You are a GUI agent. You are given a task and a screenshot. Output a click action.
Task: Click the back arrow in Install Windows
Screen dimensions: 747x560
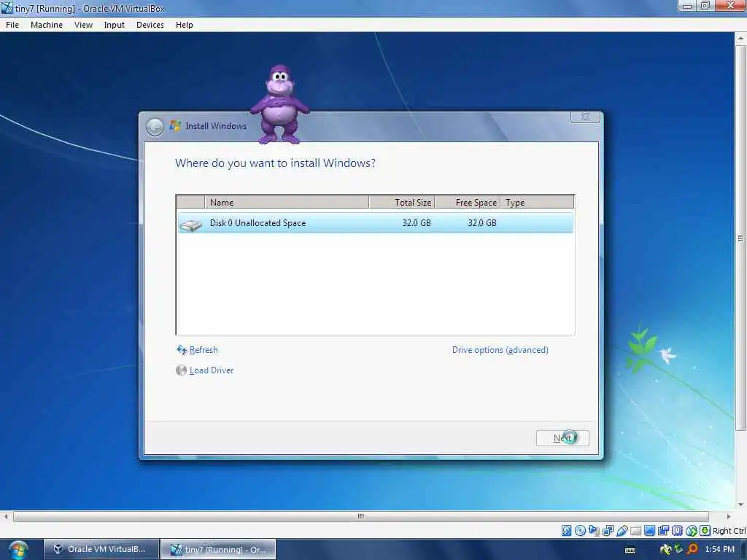click(155, 127)
